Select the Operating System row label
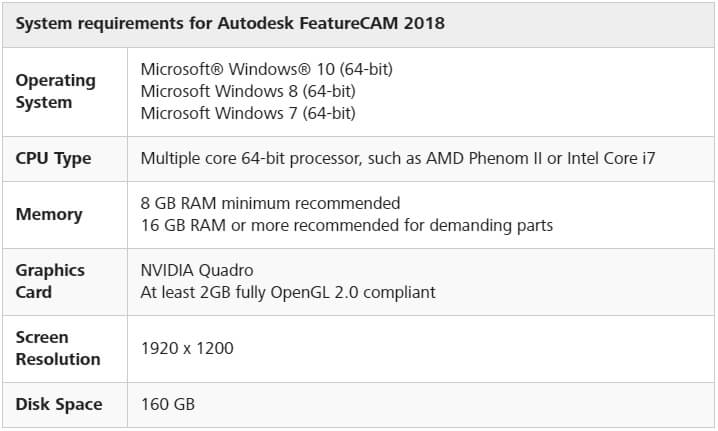The height and width of the screenshot is (431, 718). tap(56, 91)
